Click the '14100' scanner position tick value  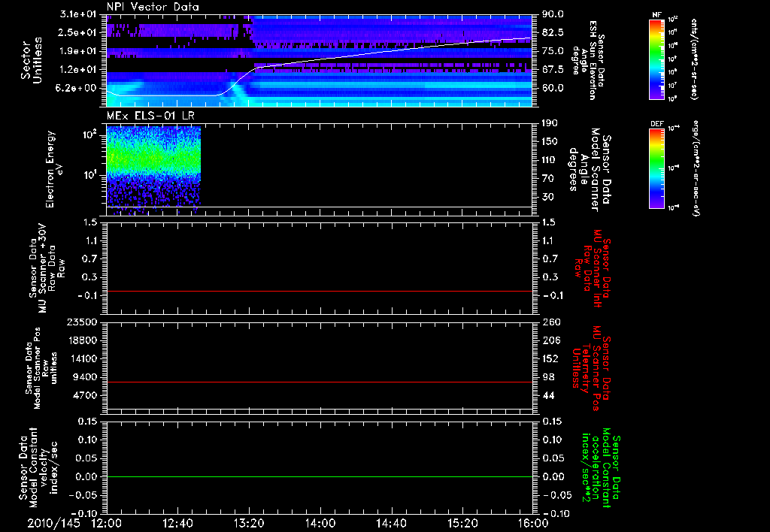tap(83, 358)
